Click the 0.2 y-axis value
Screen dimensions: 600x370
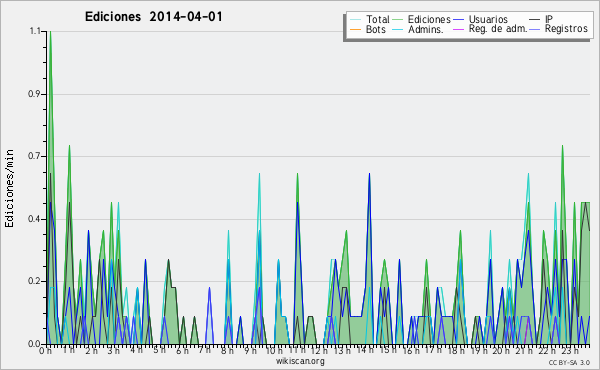tap(34, 281)
